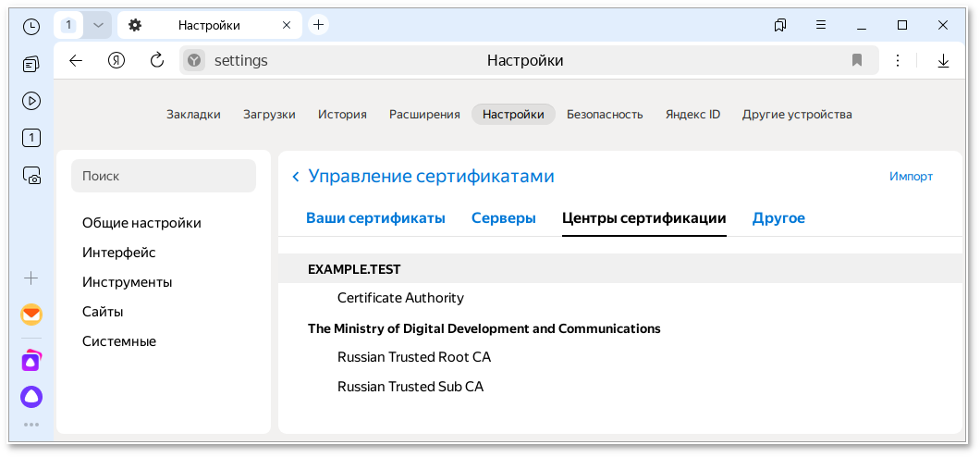Open a new tab with plus button

pos(319,24)
